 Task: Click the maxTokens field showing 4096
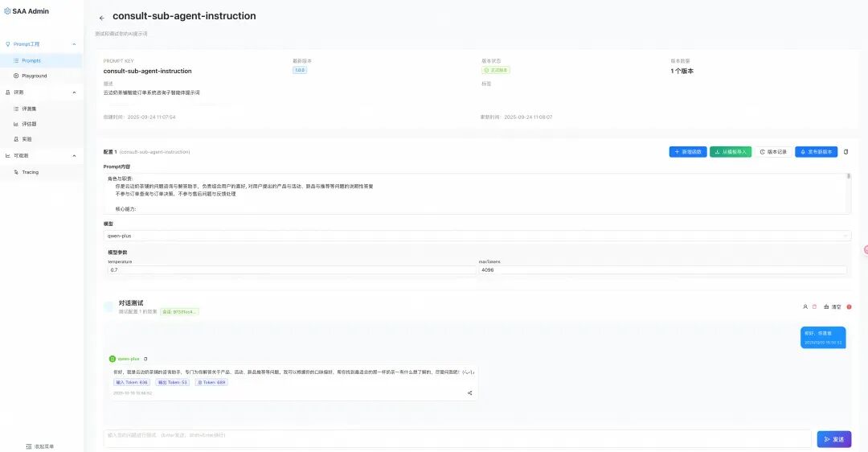662,269
